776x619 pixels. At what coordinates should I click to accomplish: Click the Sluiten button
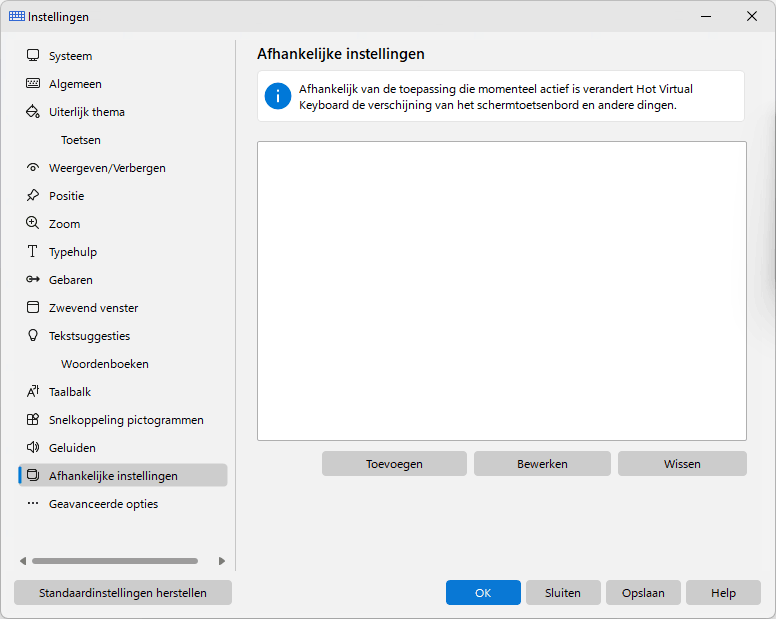click(x=563, y=592)
